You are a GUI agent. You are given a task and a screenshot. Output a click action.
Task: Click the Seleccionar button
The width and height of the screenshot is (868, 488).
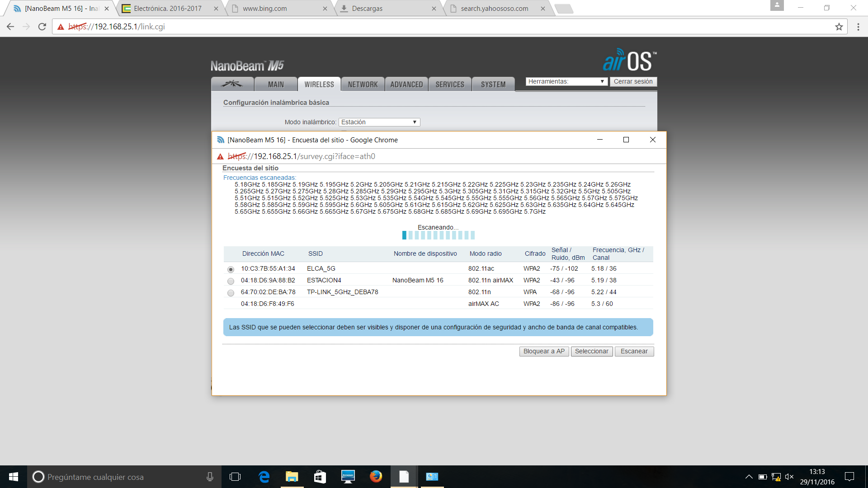click(591, 351)
